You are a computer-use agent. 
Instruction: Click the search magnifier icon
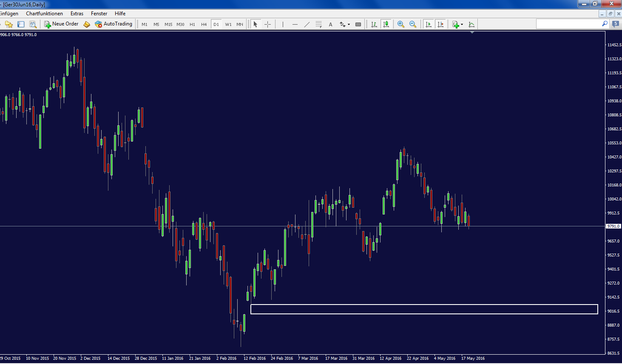click(605, 24)
